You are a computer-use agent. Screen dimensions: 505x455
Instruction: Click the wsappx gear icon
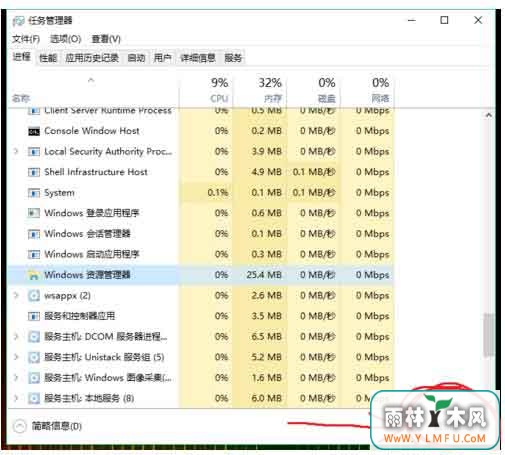(34, 296)
